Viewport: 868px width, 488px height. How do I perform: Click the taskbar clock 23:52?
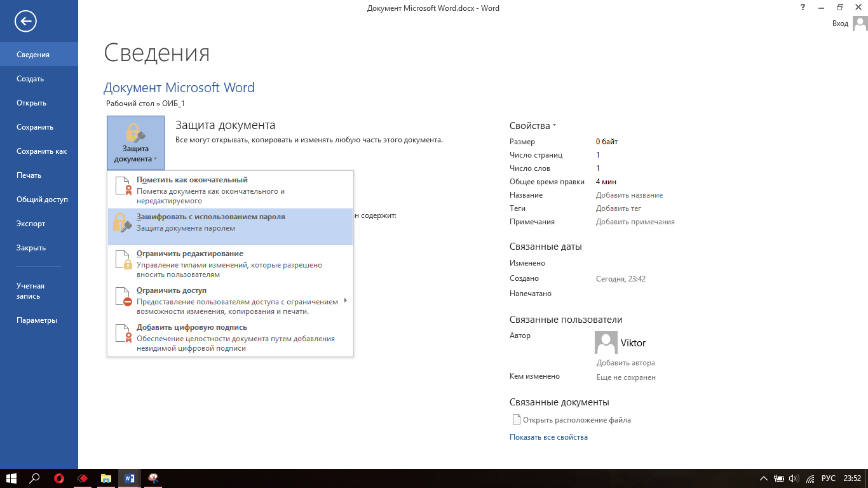[853, 478]
